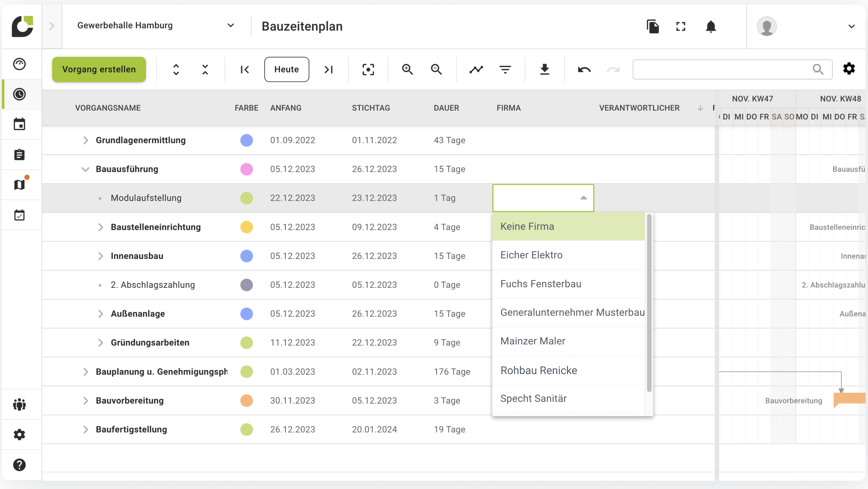Image resolution: width=868 pixels, height=489 pixels.
Task: Select Rohbau Renicke from the Firma list
Action: (x=539, y=370)
